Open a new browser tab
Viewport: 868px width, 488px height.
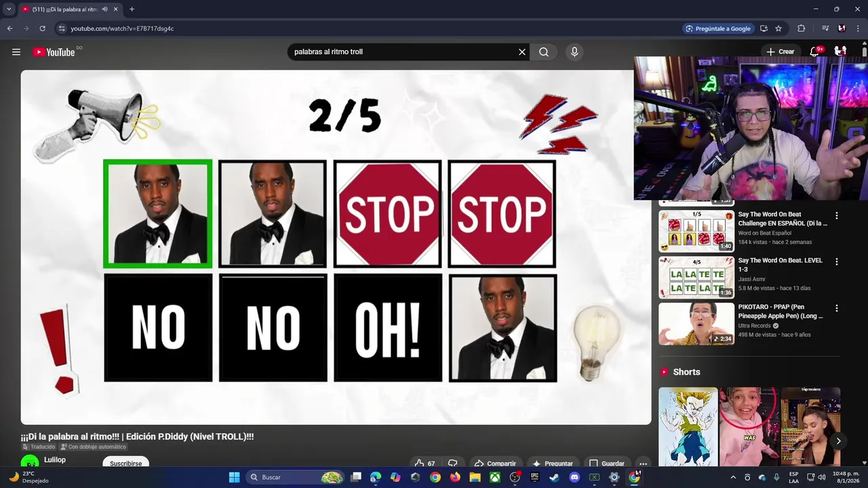pyautogui.click(x=132, y=9)
